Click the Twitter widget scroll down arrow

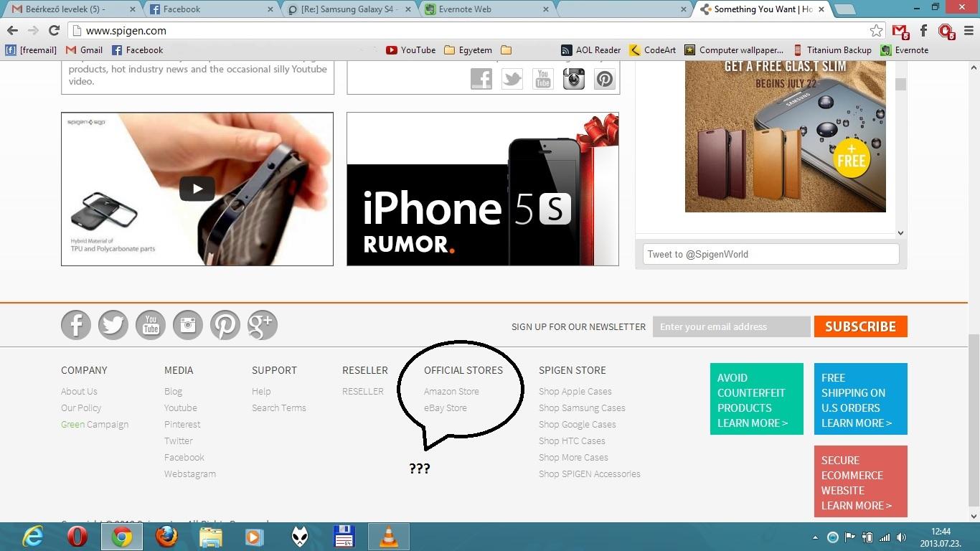901,233
